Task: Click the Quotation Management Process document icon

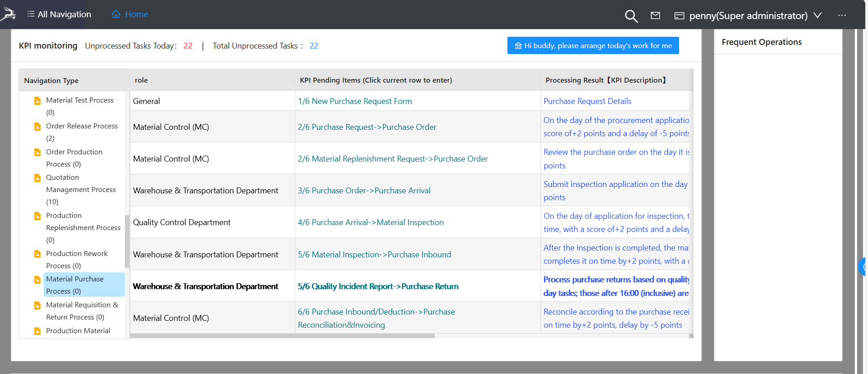Action: point(38,178)
